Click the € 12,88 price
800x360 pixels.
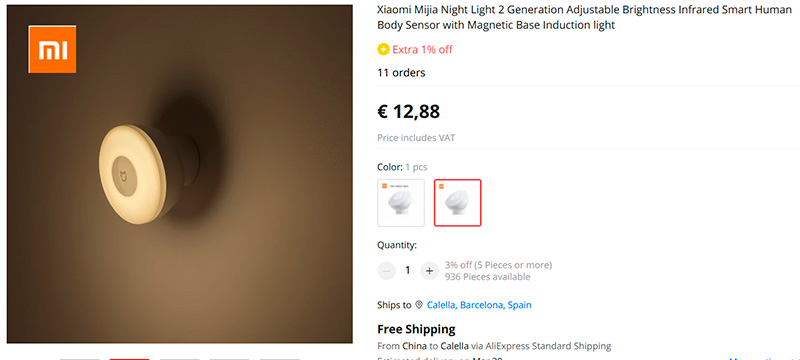pyautogui.click(x=409, y=111)
